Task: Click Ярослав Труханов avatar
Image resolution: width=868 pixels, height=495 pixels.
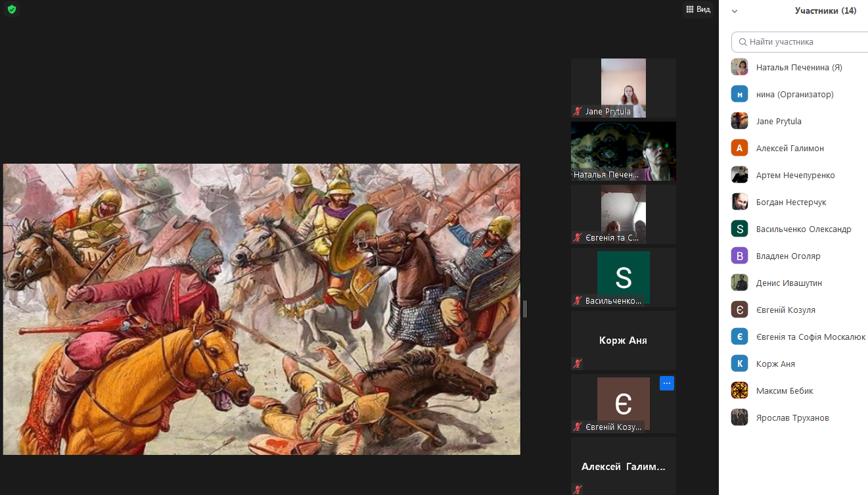Action: click(x=739, y=417)
